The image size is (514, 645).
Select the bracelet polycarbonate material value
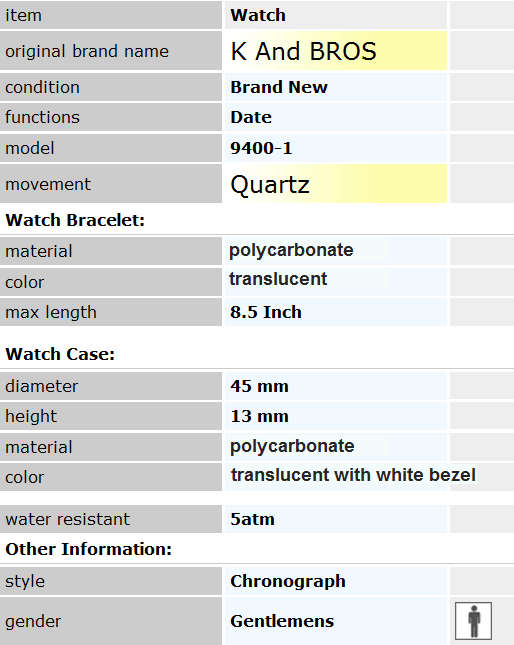click(291, 250)
